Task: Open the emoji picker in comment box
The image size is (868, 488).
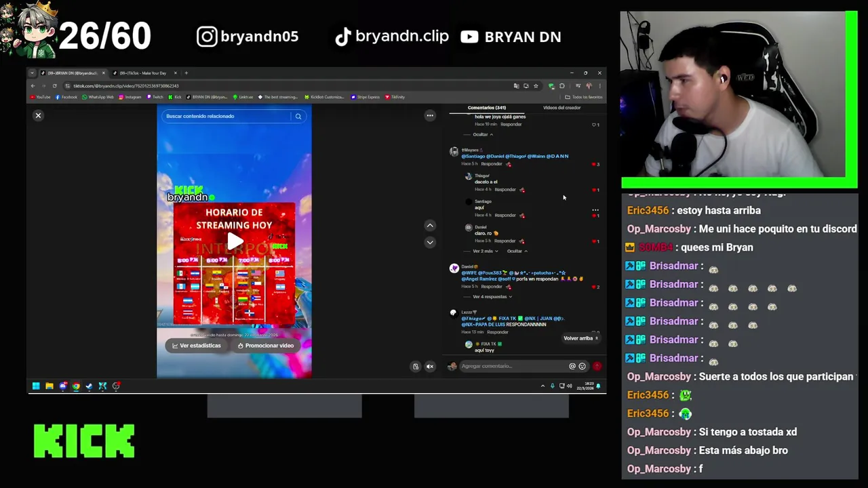Action: 582,366
